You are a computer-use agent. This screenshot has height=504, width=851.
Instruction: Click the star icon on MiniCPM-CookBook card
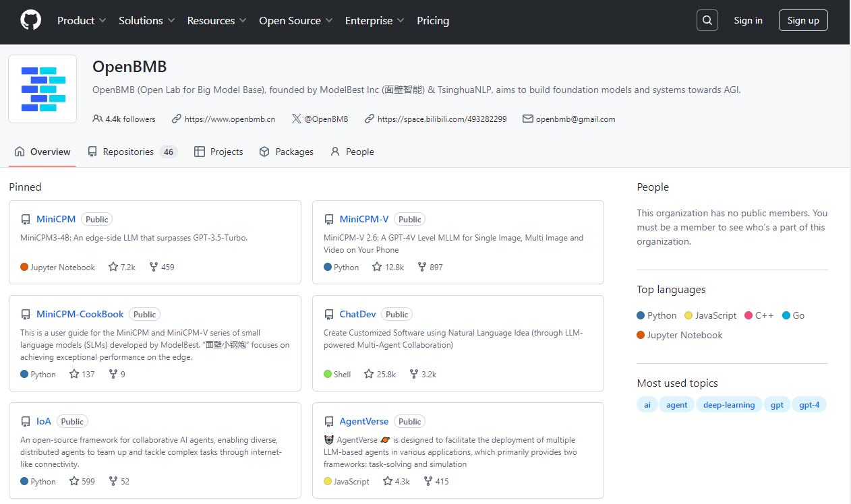[74, 374]
